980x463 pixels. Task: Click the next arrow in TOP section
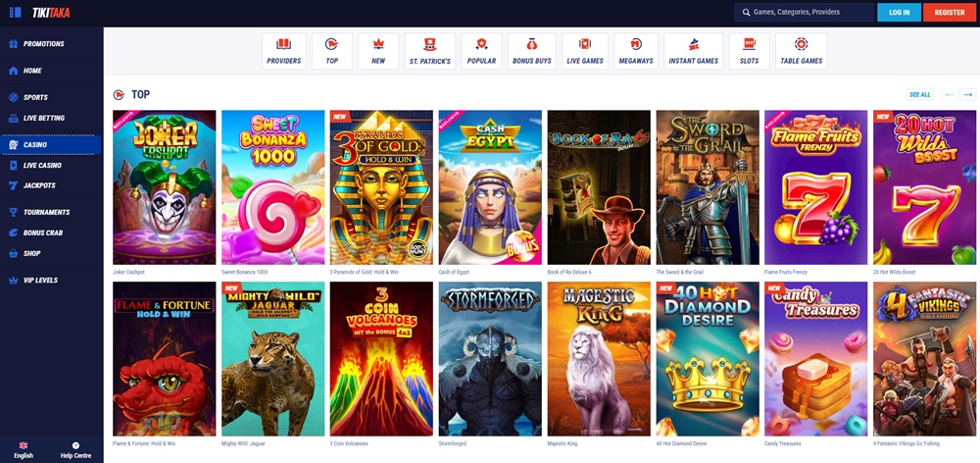(x=968, y=94)
